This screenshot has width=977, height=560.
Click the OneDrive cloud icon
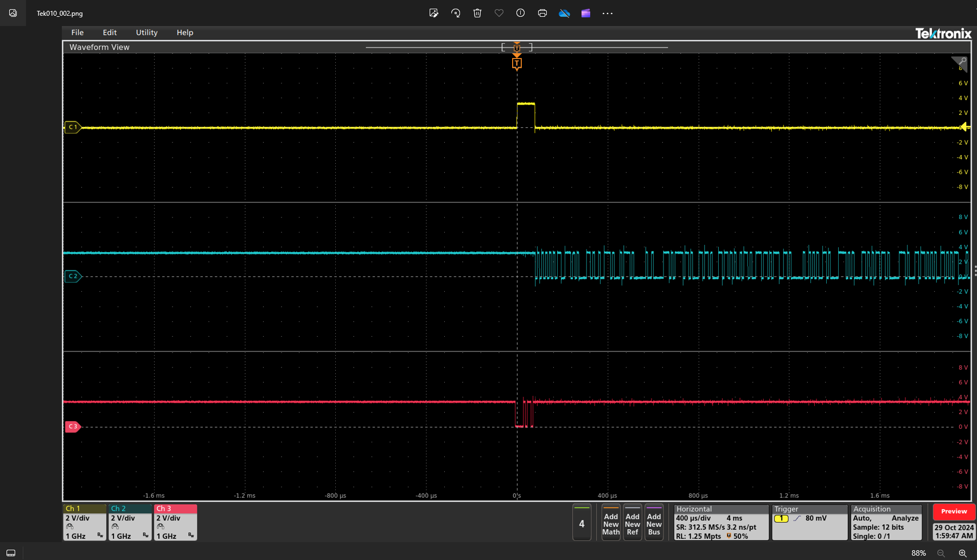[564, 13]
